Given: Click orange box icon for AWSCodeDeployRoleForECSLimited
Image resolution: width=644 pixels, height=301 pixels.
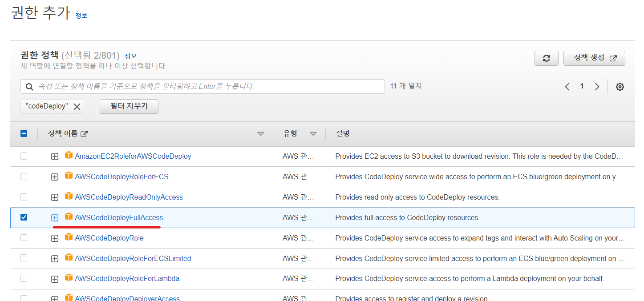Looking at the screenshot, I should point(69,258).
